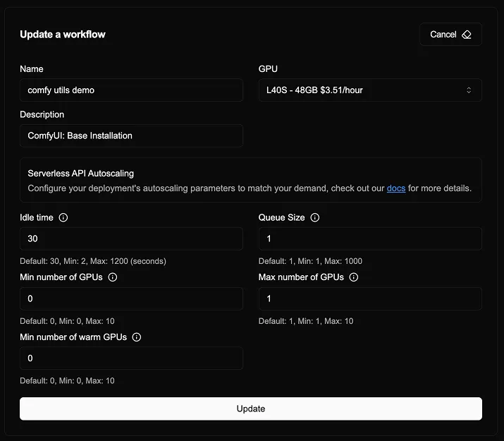This screenshot has width=504, height=441.
Task: Focus the Description field with ComfyUI: Base Installation
Action: [131, 135]
